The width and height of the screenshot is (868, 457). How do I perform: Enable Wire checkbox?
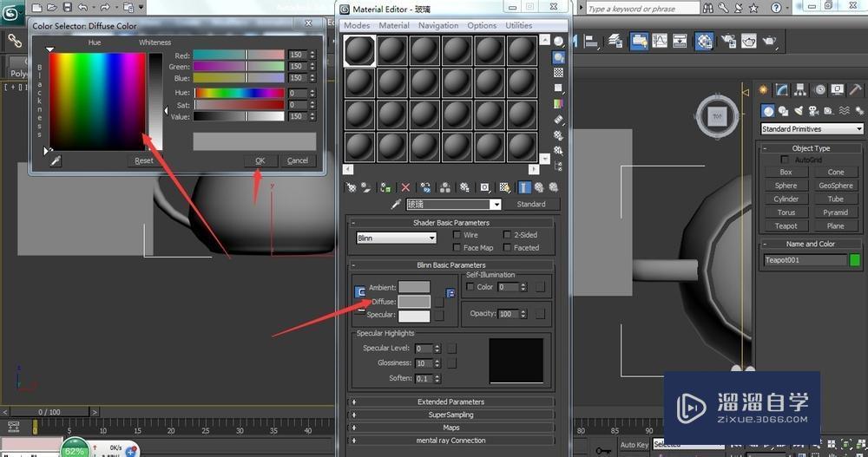point(457,235)
